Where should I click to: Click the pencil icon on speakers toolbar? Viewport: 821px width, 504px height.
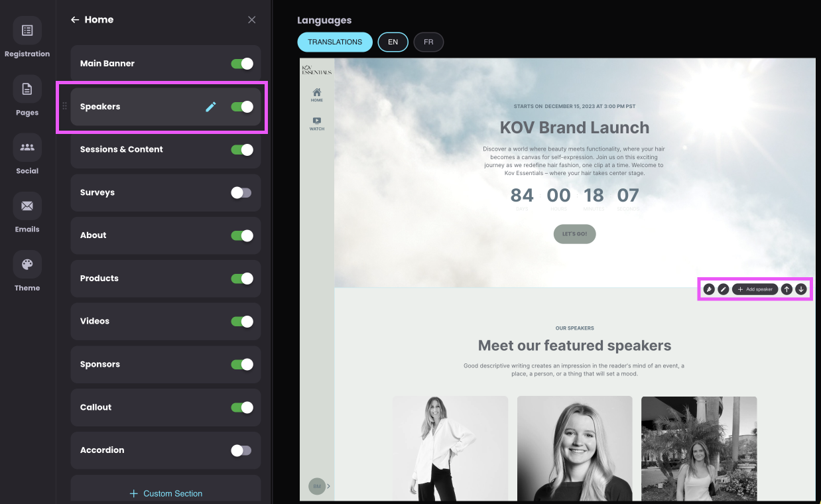pyautogui.click(x=724, y=289)
